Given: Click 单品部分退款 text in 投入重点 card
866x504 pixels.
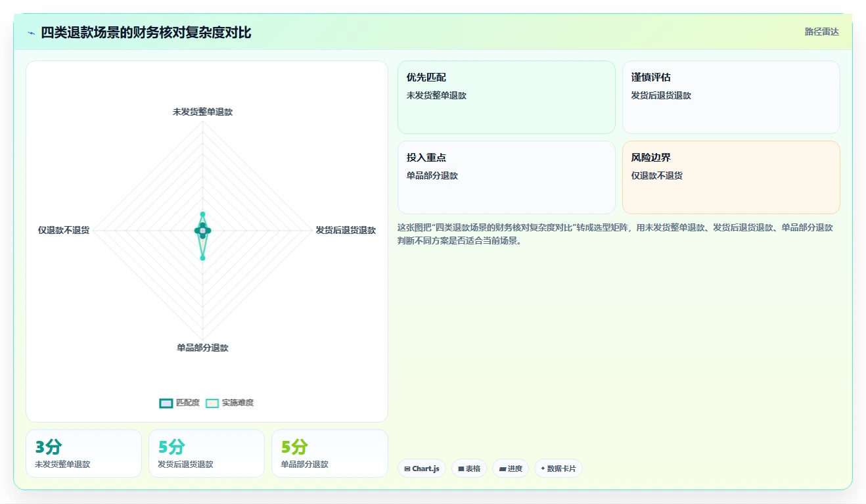Looking at the screenshot, I should pyautogui.click(x=432, y=175).
